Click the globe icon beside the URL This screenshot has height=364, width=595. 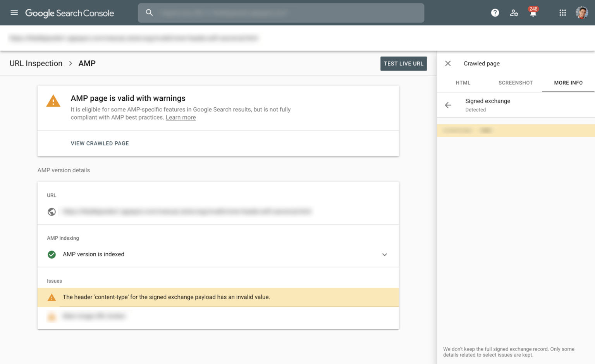click(52, 212)
